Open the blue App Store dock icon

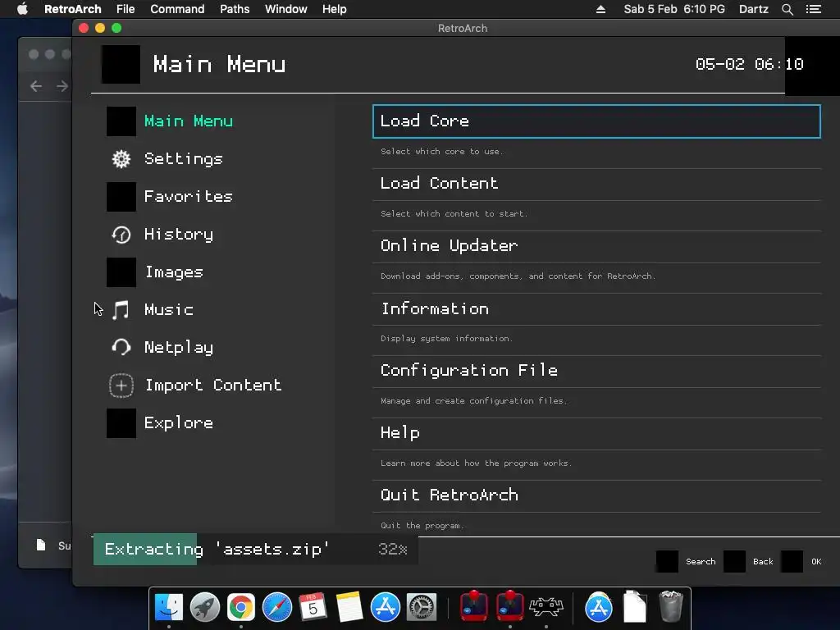(386, 607)
